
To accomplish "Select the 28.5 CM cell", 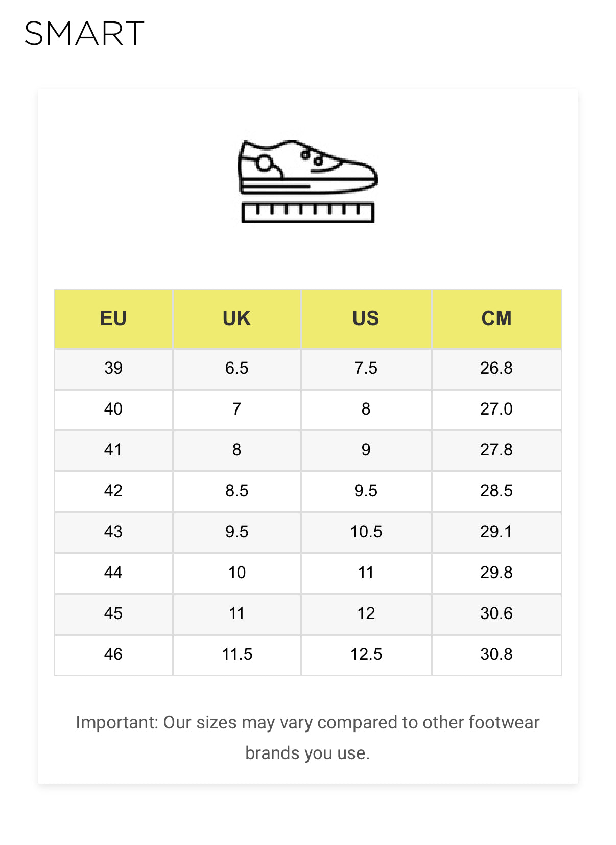I will [x=496, y=491].
